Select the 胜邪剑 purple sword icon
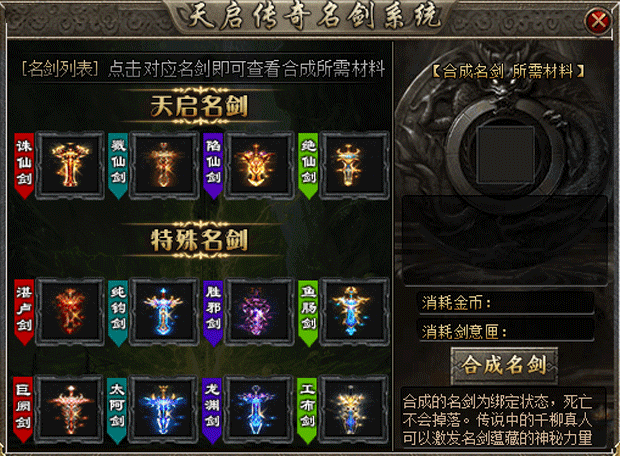This screenshot has width=620, height=456. 259,312
